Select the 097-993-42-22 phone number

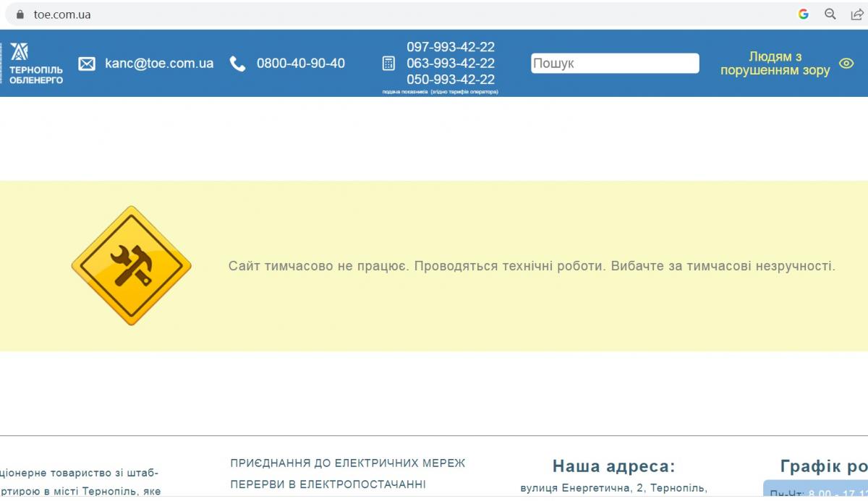451,47
